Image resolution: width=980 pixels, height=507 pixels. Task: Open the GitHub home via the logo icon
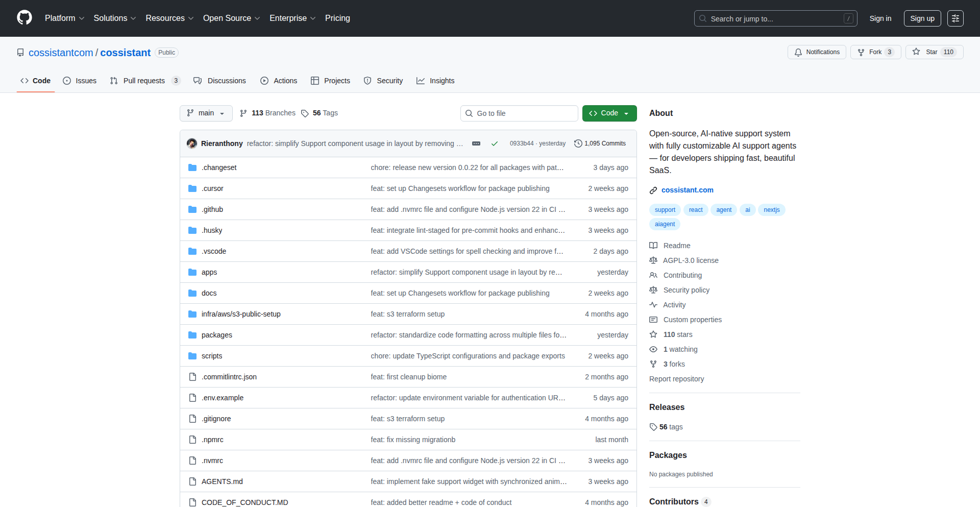pos(23,18)
